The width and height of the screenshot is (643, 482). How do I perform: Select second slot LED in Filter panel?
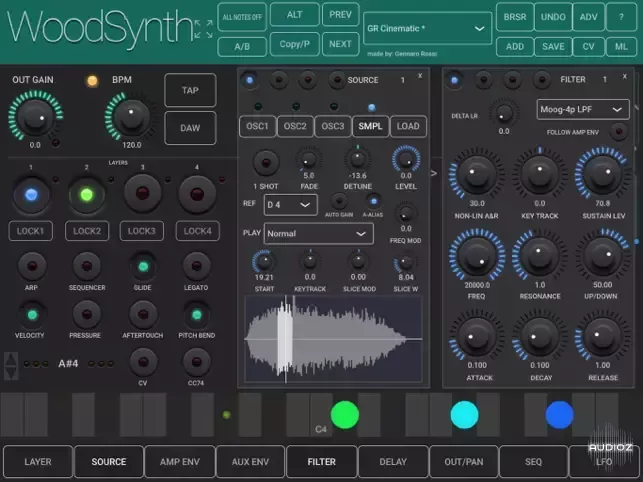point(483,80)
